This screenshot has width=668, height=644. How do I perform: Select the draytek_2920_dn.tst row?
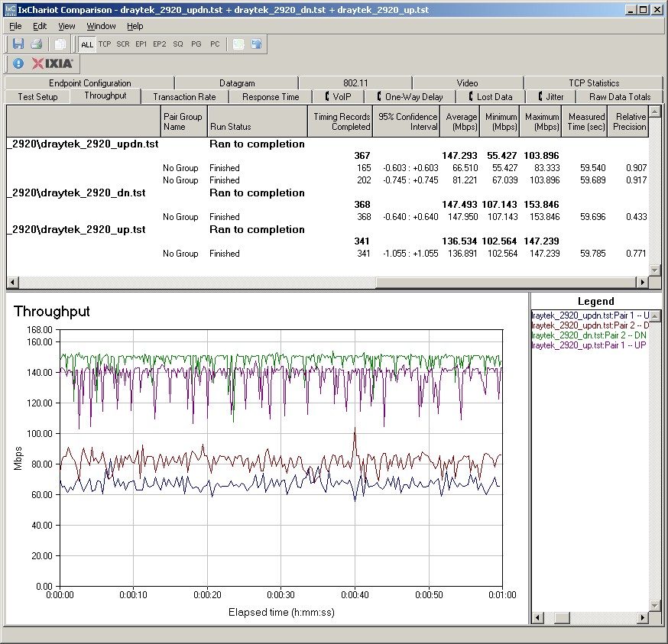[327, 193]
